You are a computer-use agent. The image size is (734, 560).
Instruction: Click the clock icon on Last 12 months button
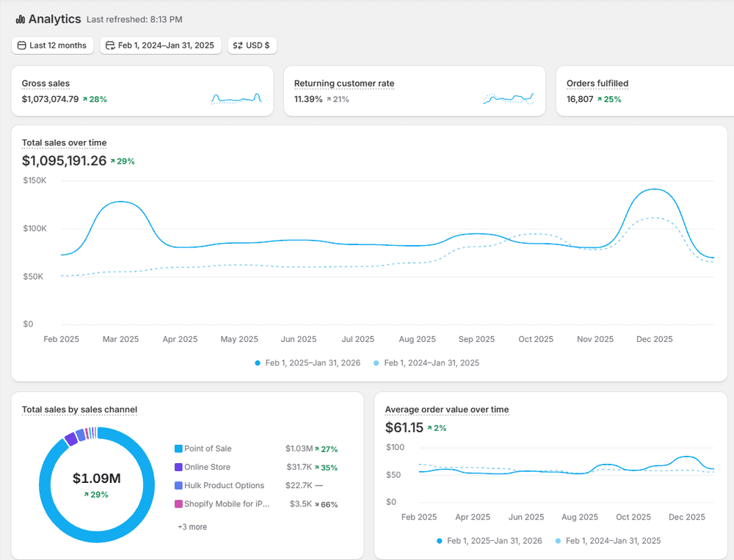pyautogui.click(x=21, y=46)
